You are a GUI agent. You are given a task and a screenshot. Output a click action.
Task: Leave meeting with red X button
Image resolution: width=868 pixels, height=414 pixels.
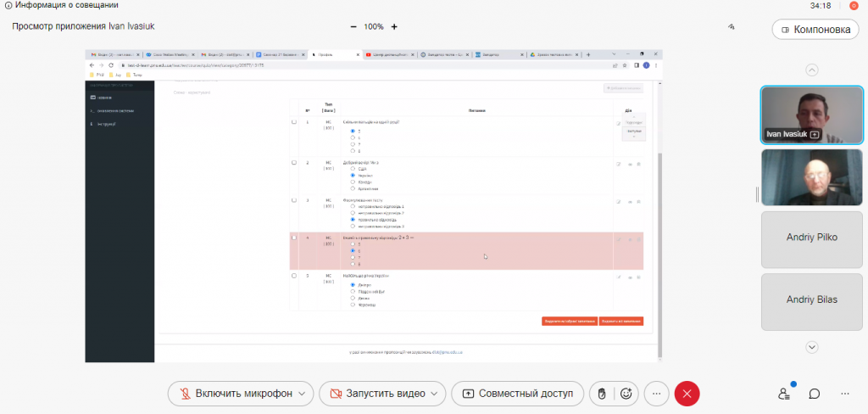click(687, 394)
